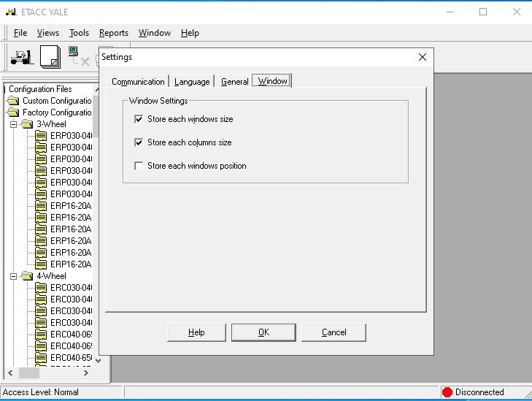
Task: Select the 3-Wheel tree label
Action: click(51, 124)
